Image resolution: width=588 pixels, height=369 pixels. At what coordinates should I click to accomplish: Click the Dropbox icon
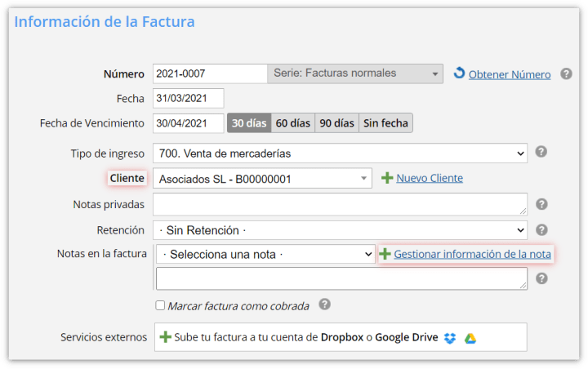[x=450, y=338]
